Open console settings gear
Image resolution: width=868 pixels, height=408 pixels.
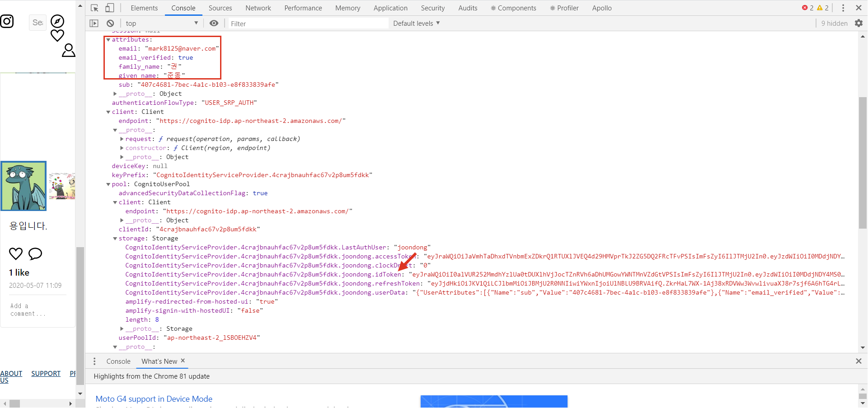859,23
